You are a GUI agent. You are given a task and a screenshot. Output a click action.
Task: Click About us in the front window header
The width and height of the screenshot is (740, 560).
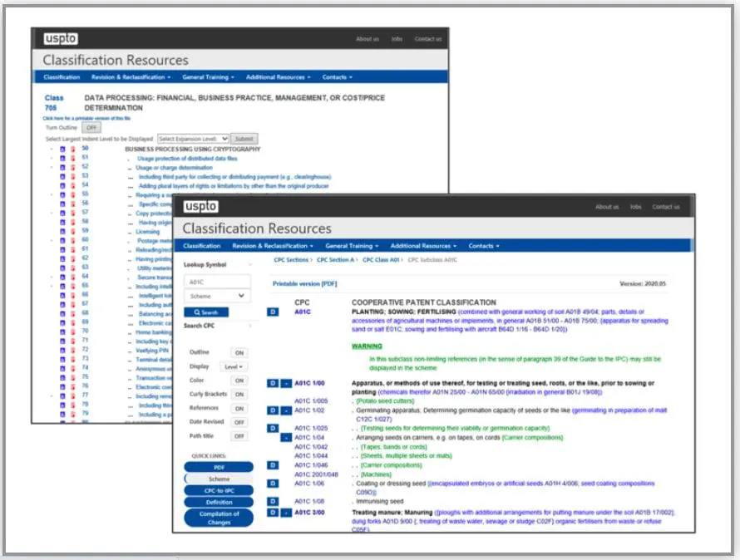tap(607, 207)
